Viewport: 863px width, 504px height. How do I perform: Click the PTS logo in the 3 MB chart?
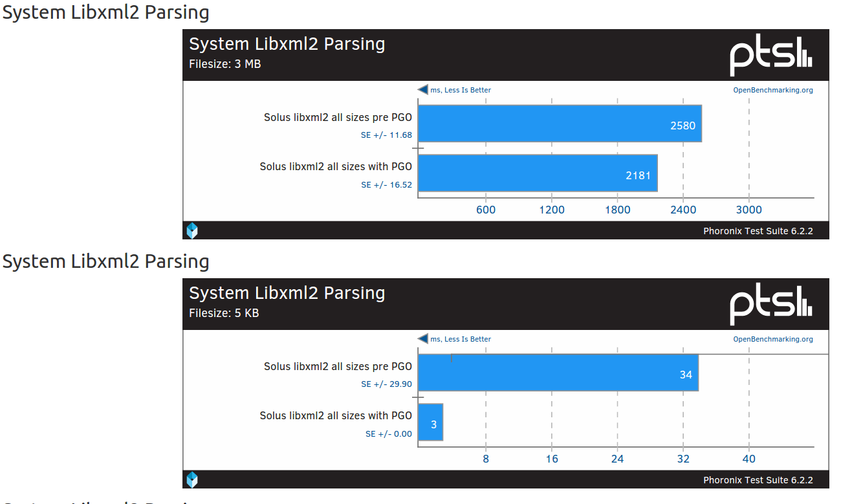click(x=770, y=55)
